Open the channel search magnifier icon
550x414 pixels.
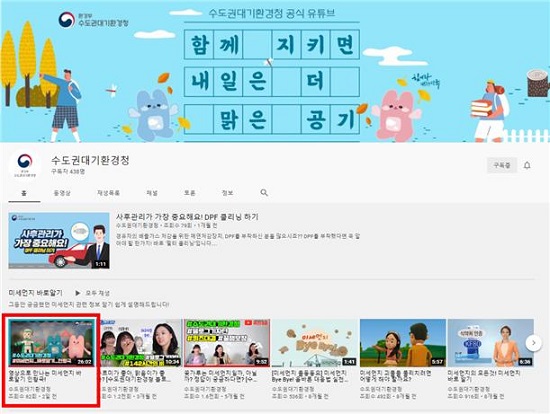pos(264,192)
